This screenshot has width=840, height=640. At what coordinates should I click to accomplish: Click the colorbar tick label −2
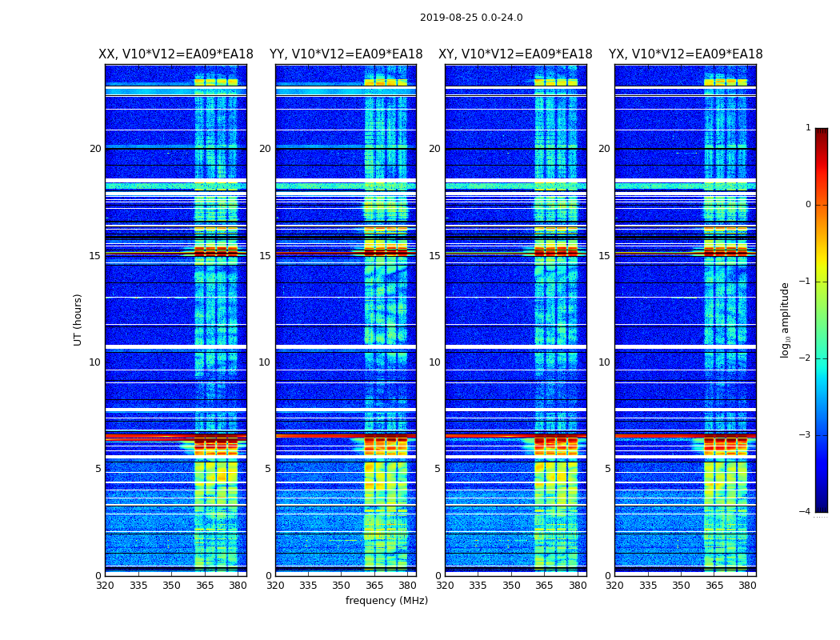[x=806, y=358]
